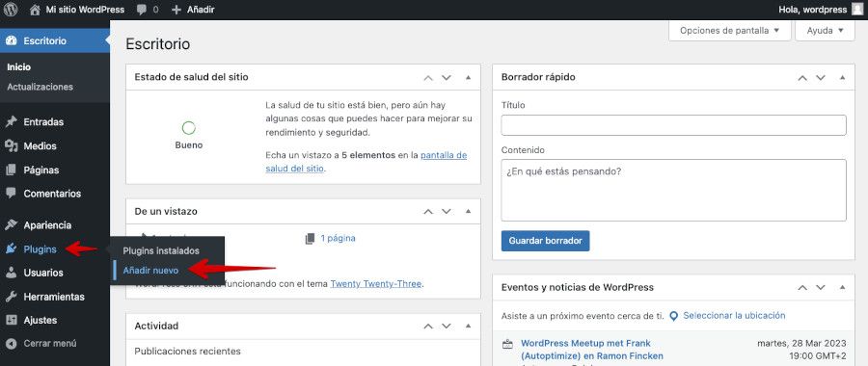Viewport: 868px width, 366px height.
Task: Go to Inicio under Escritorio
Action: [19, 66]
